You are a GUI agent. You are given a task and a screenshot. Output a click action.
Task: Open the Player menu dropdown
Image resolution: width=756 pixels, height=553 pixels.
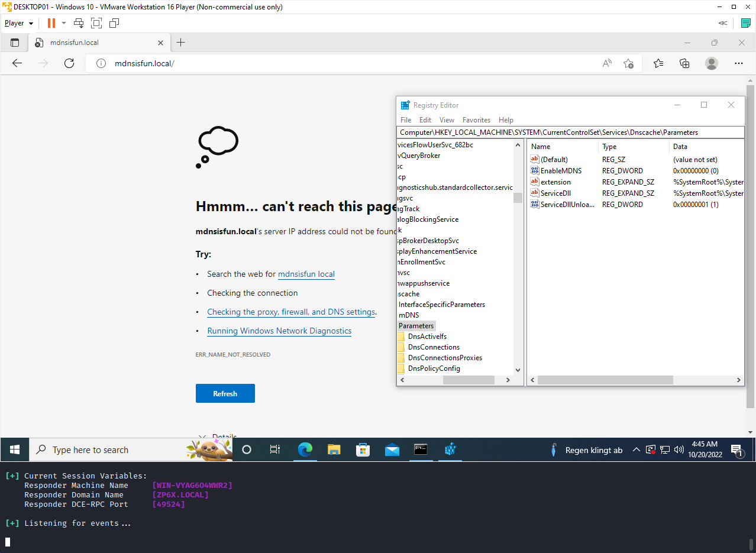[18, 23]
